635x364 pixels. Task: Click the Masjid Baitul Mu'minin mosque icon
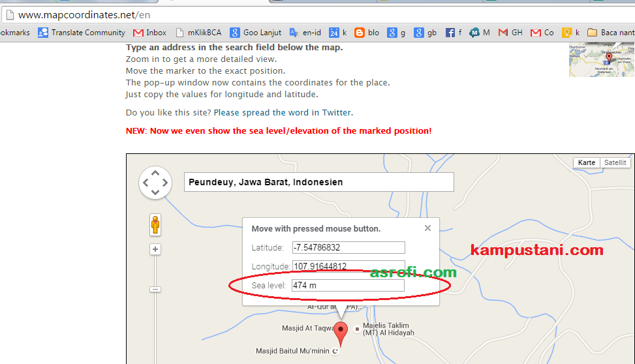pos(335,351)
